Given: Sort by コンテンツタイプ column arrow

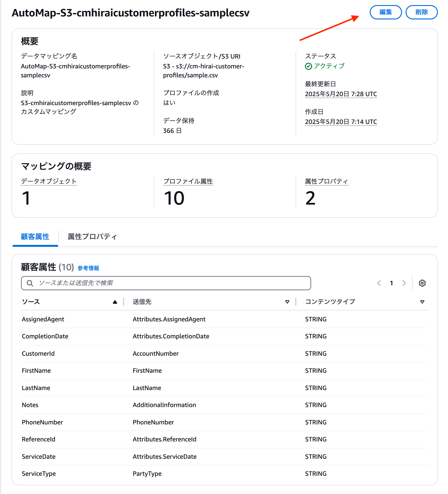Looking at the screenshot, I should click(422, 302).
